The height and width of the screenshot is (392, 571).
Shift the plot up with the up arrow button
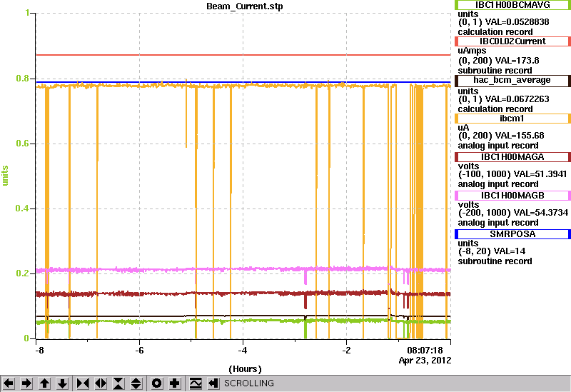click(x=44, y=383)
